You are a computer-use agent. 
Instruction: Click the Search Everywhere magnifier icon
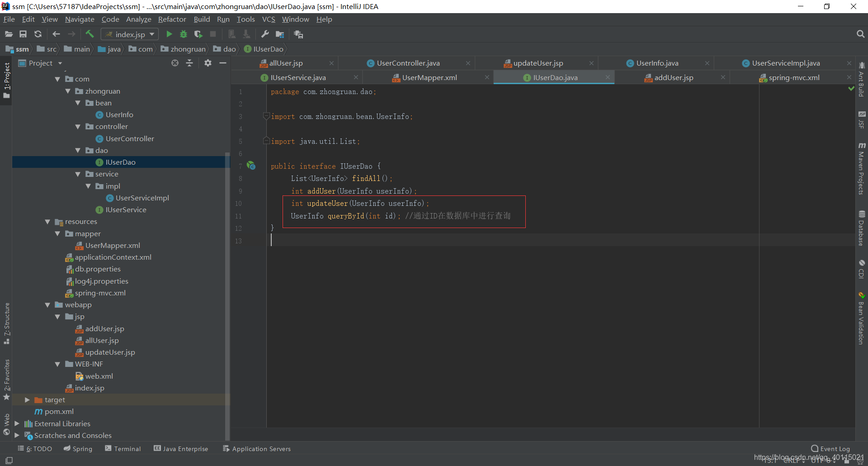(860, 34)
